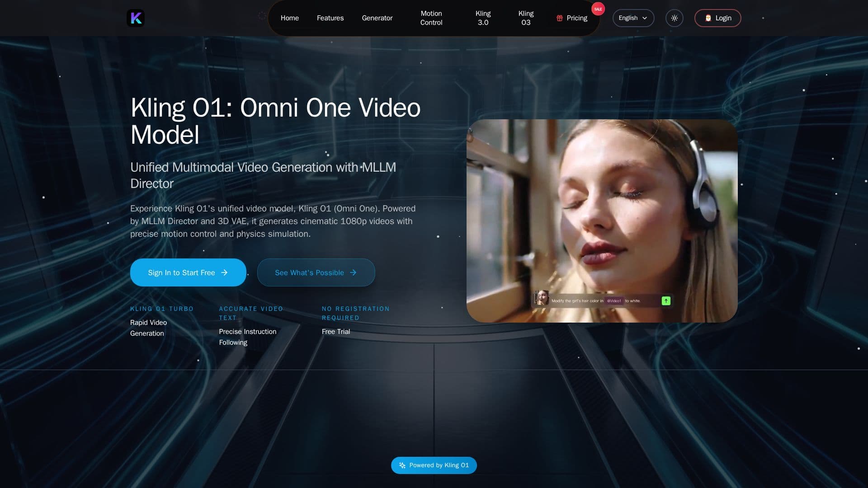Go to the Features nav item
The height and width of the screenshot is (488, 868).
click(330, 18)
